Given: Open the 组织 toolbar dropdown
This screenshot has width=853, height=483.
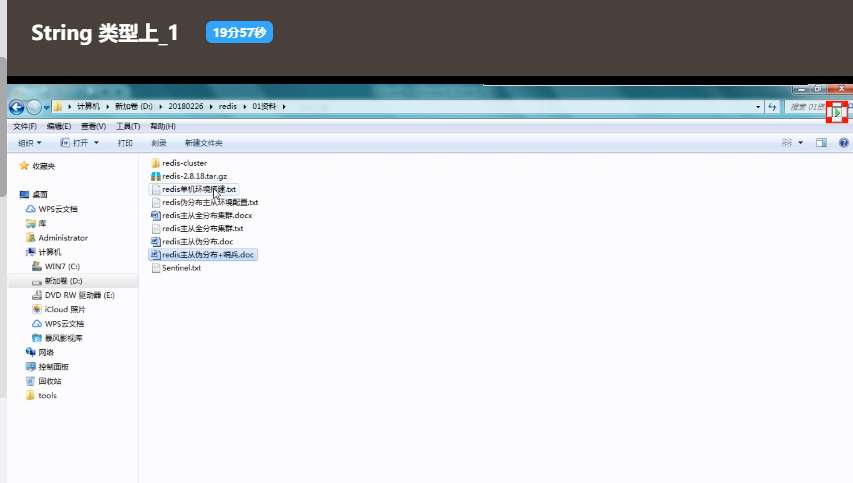Looking at the screenshot, I should 29,143.
